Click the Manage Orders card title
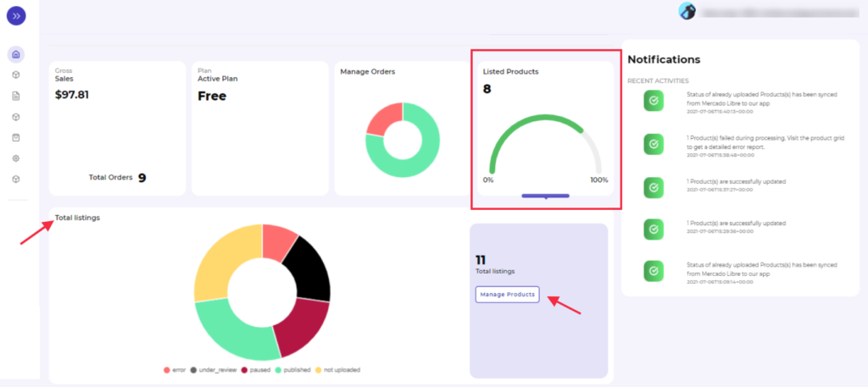 pos(368,72)
